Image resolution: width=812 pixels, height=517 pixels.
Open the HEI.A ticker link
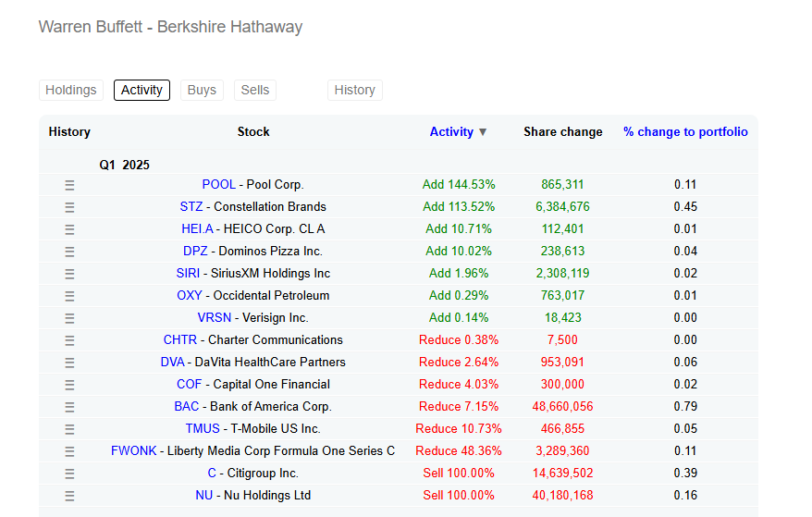pyautogui.click(x=197, y=229)
